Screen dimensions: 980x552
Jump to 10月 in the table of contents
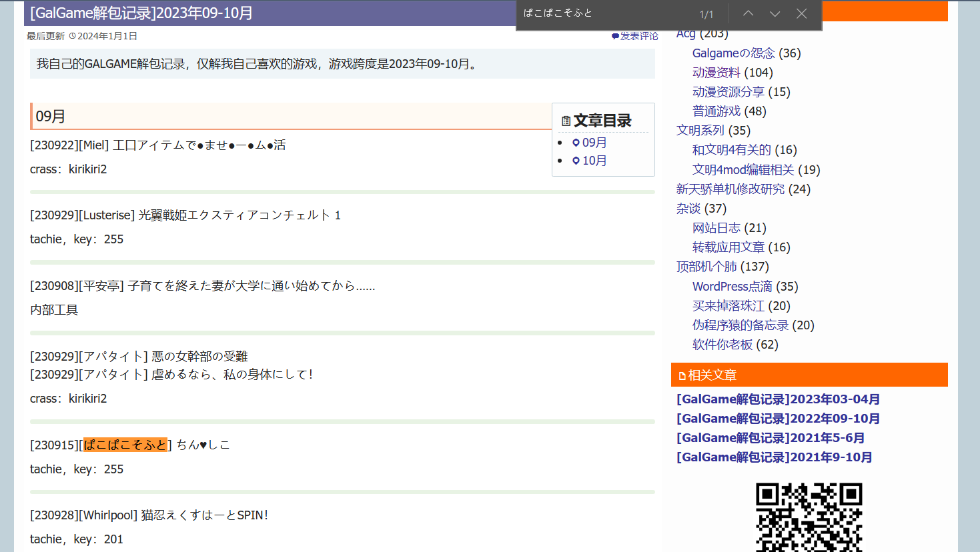pos(594,161)
